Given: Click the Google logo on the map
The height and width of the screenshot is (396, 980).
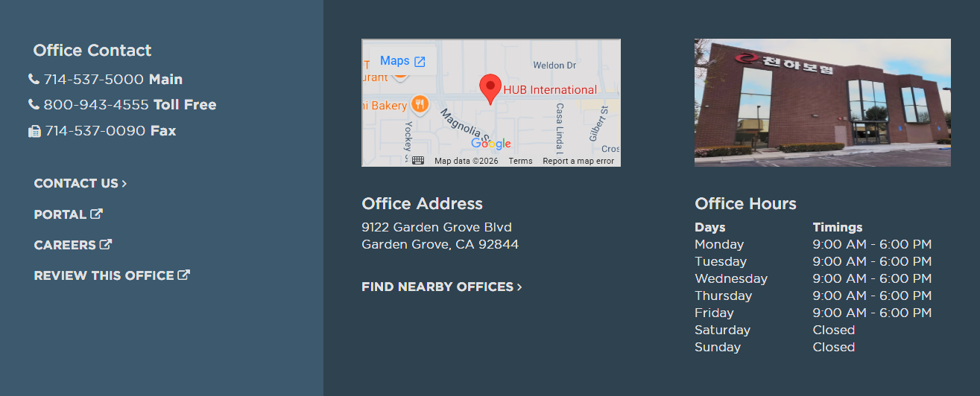Looking at the screenshot, I should click(491, 144).
